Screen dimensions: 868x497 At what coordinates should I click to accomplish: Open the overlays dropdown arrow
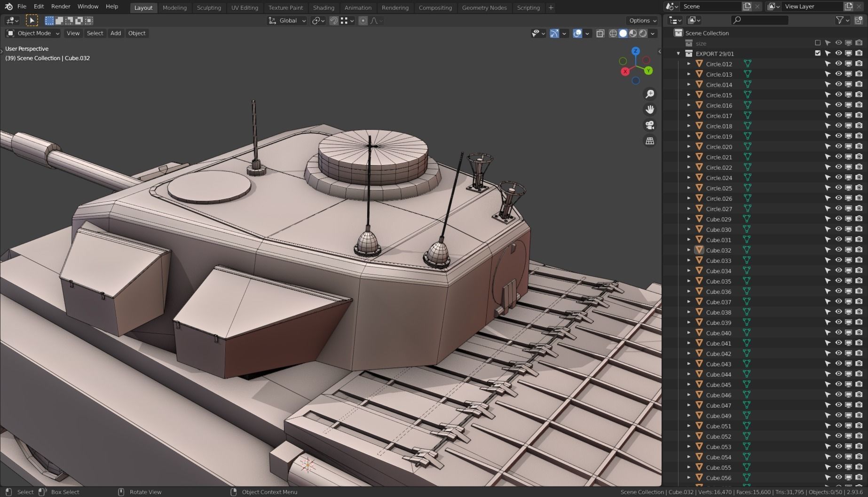pos(587,33)
